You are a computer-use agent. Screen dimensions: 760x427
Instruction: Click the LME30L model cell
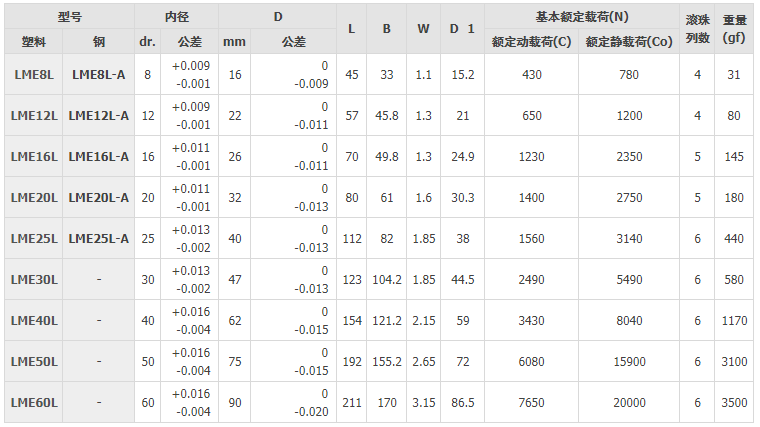tap(34, 280)
